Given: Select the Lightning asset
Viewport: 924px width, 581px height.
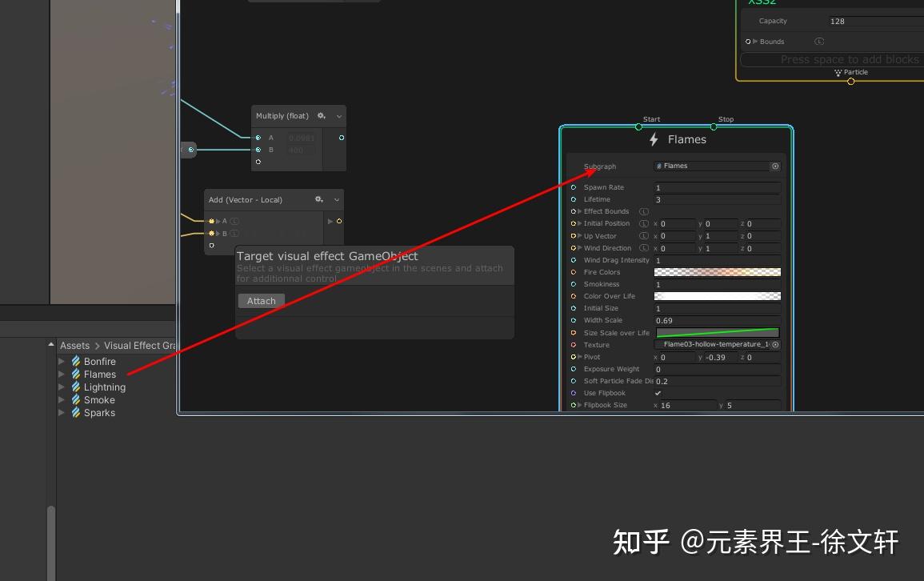Looking at the screenshot, I should pos(104,387).
